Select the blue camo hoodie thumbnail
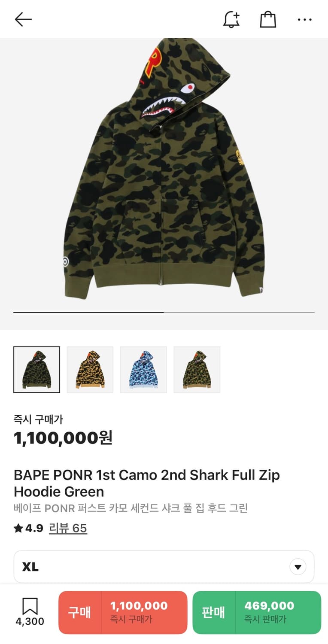The image size is (328, 644). (143, 370)
